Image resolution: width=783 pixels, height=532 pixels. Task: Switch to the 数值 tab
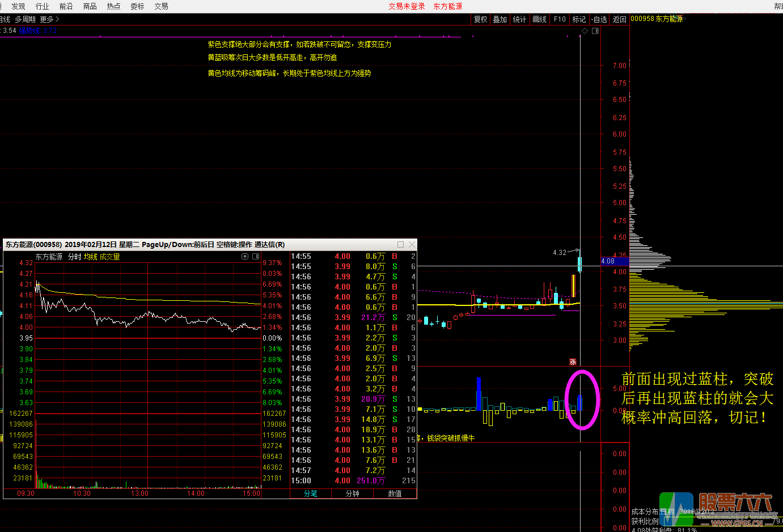tap(395, 493)
